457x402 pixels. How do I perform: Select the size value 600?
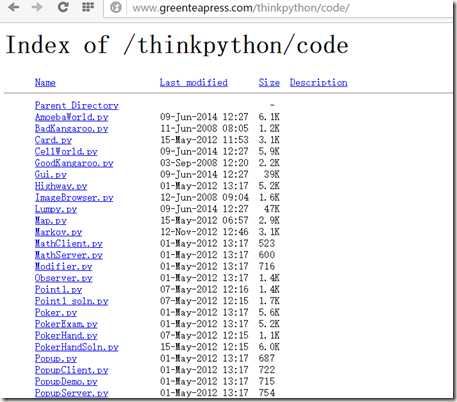(267, 255)
